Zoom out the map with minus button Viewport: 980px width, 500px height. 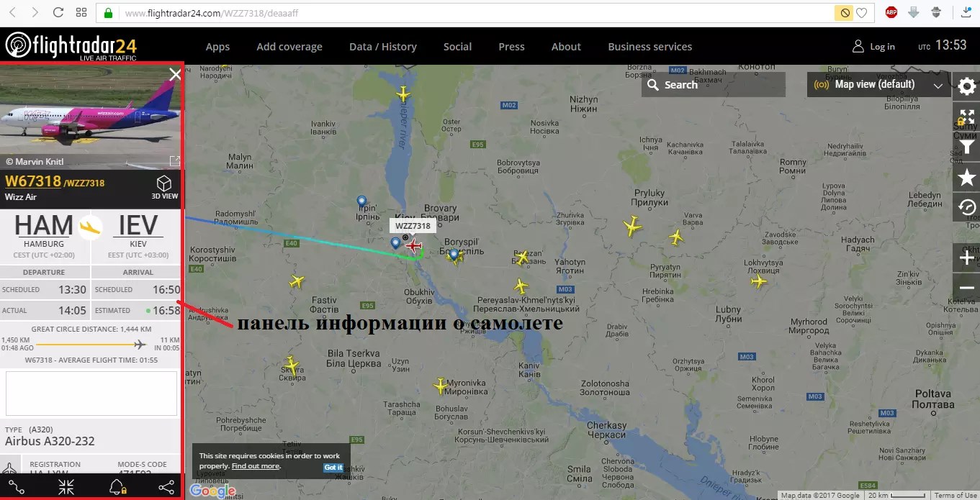pyautogui.click(x=966, y=288)
